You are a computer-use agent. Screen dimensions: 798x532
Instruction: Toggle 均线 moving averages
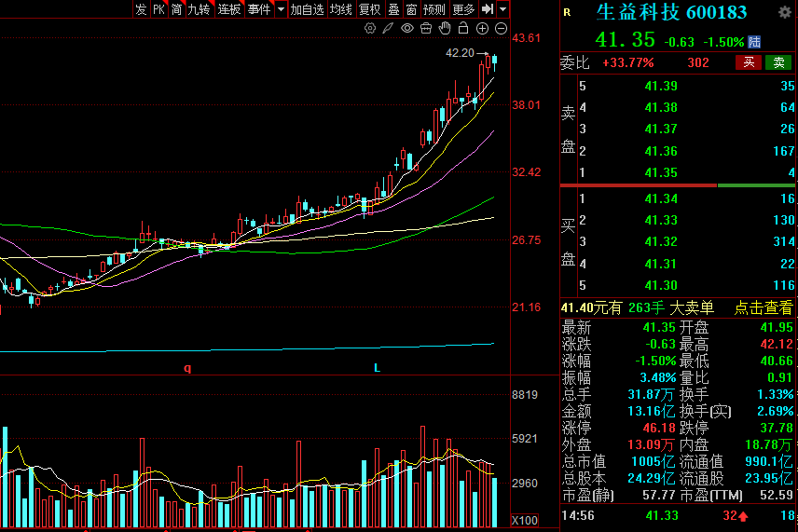coord(341,9)
